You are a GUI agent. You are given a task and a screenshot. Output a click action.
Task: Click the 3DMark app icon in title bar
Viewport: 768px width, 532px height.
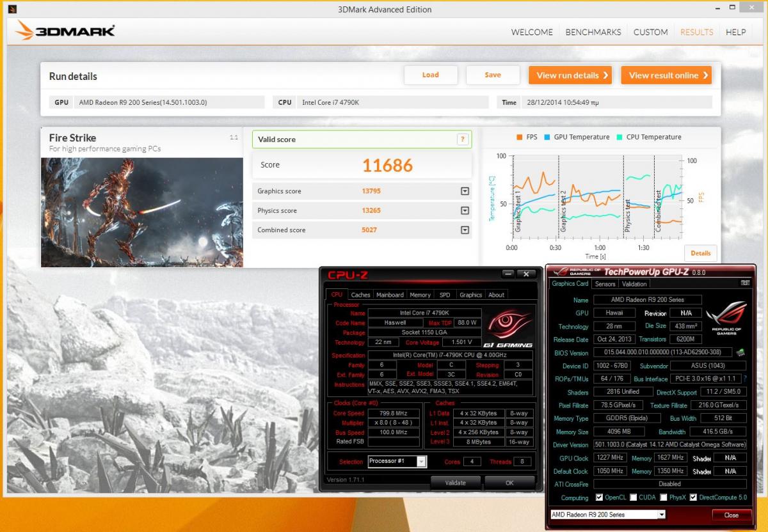[x=13, y=9]
